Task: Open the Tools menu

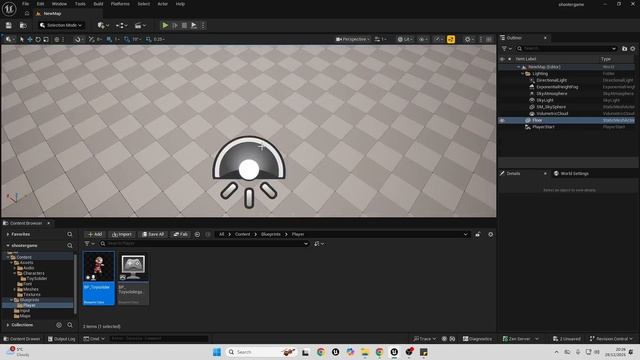Action: [x=80, y=4]
